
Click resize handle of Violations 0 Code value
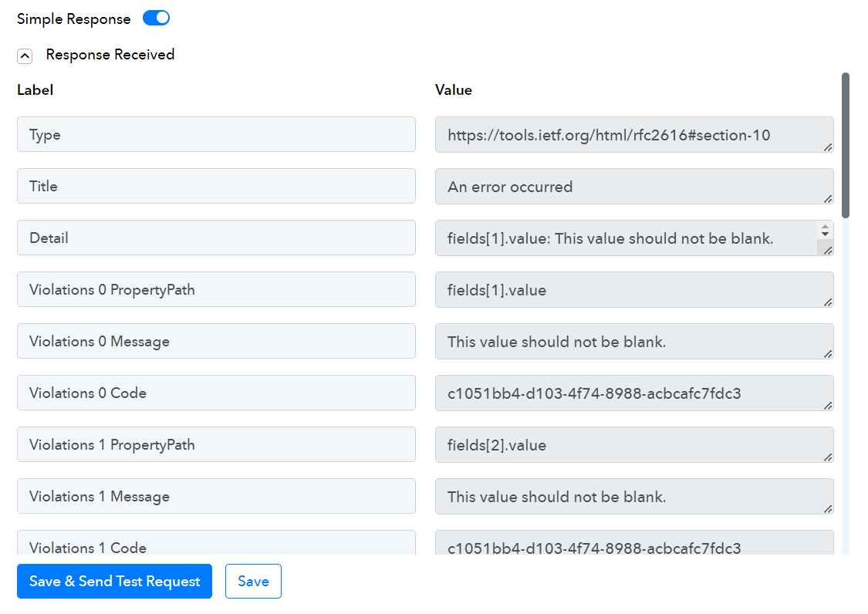[x=828, y=406]
